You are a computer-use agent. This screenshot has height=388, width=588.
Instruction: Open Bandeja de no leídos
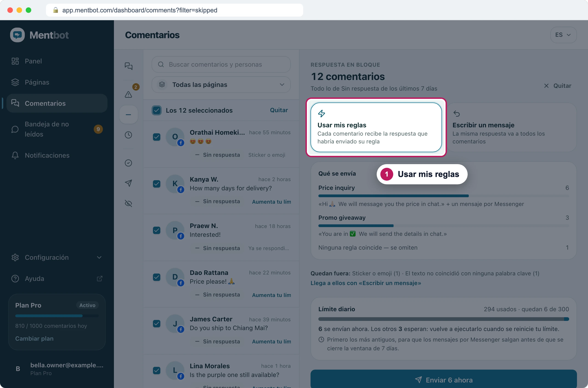click(x=57, y=129)
